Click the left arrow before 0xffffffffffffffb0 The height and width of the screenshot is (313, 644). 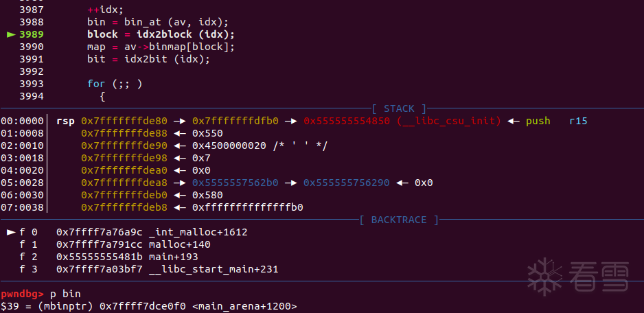click(x=180, y=207)
